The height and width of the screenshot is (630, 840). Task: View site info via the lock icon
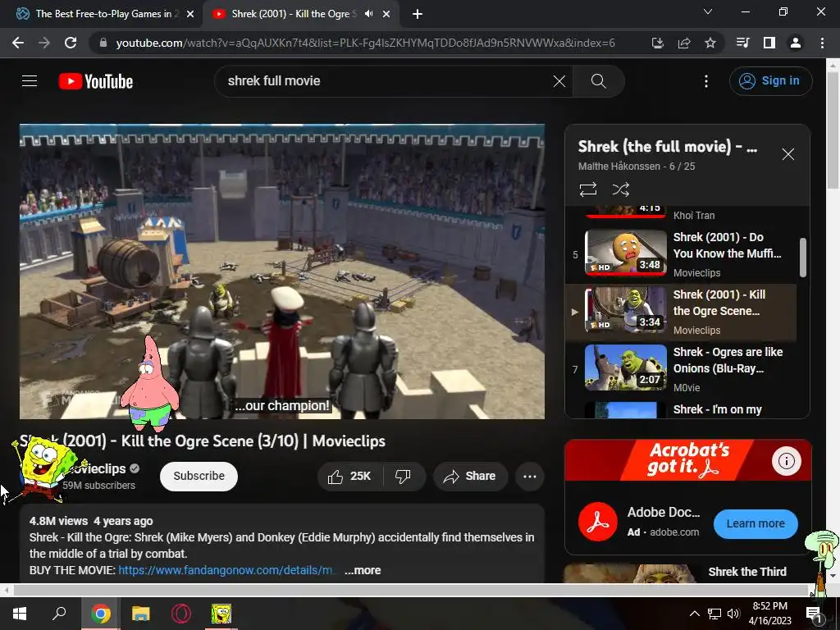[103, 43]
